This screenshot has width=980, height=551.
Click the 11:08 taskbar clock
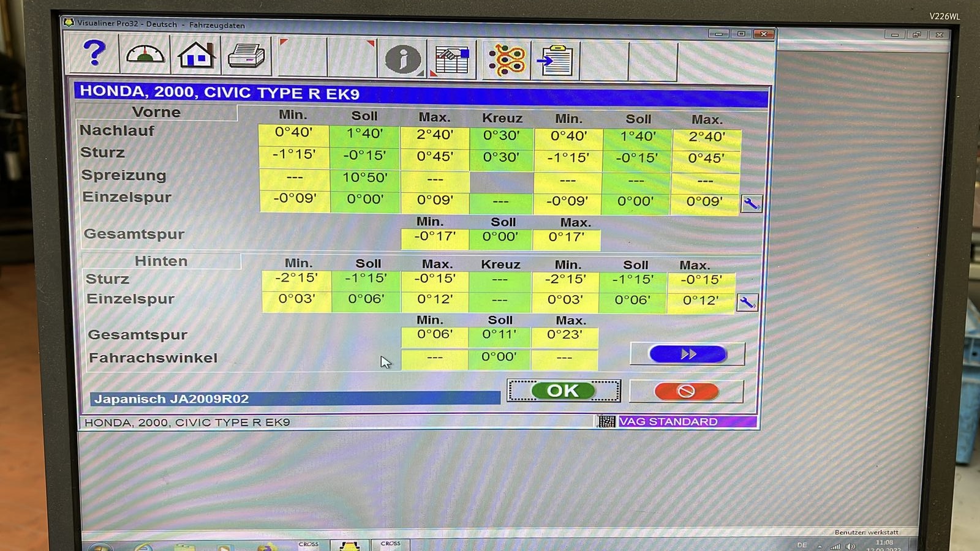click(x=884, y=542)
